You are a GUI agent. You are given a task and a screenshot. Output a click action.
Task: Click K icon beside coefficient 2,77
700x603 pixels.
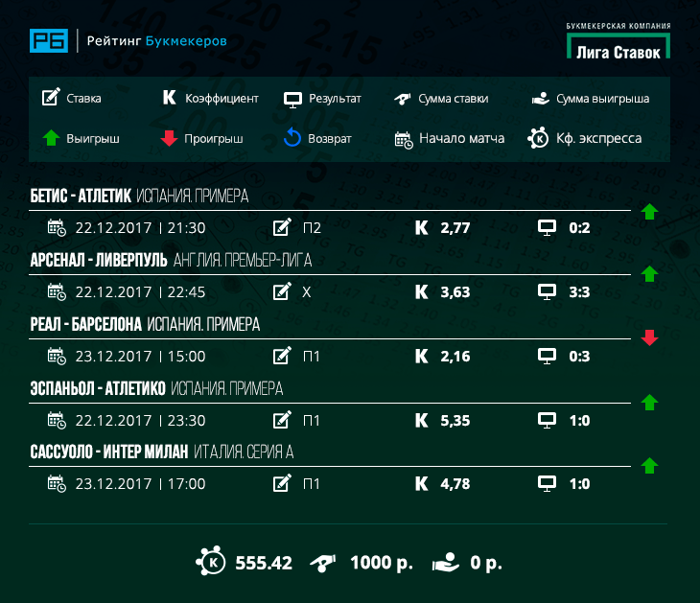421,227
